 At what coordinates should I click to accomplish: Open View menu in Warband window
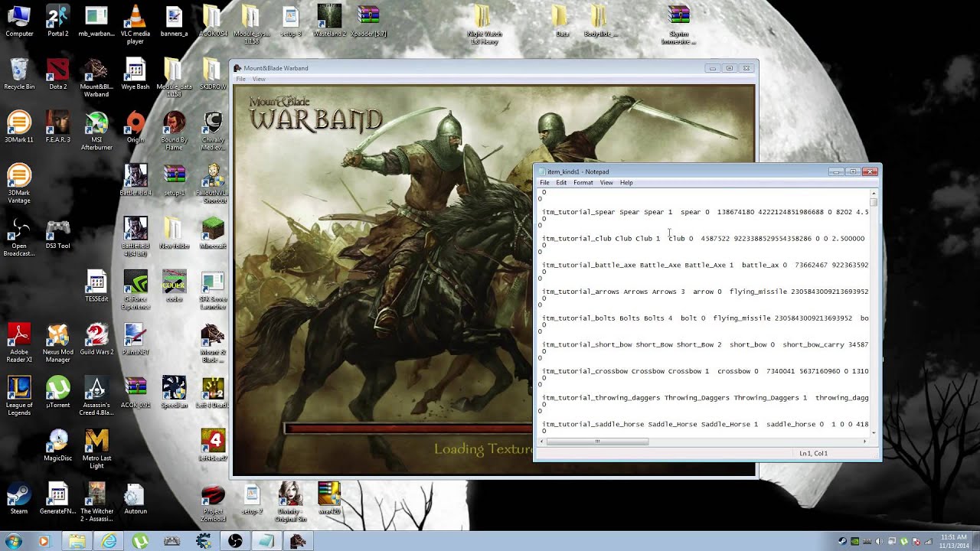tap(259, 79)
